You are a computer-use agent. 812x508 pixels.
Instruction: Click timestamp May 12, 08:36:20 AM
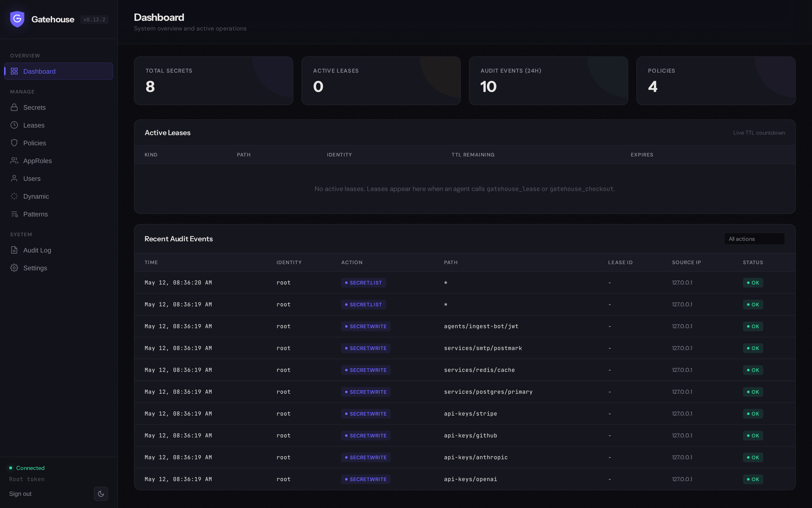pos(178,282)
